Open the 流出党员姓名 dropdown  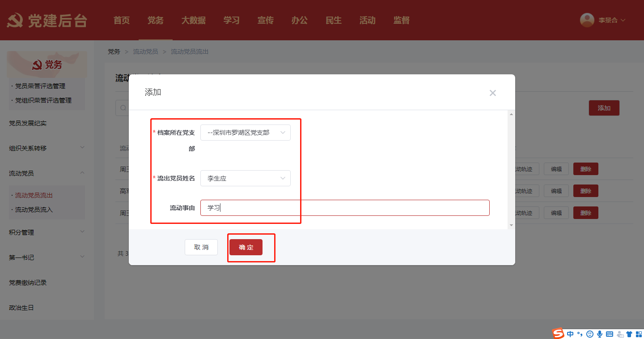point(245,178)
